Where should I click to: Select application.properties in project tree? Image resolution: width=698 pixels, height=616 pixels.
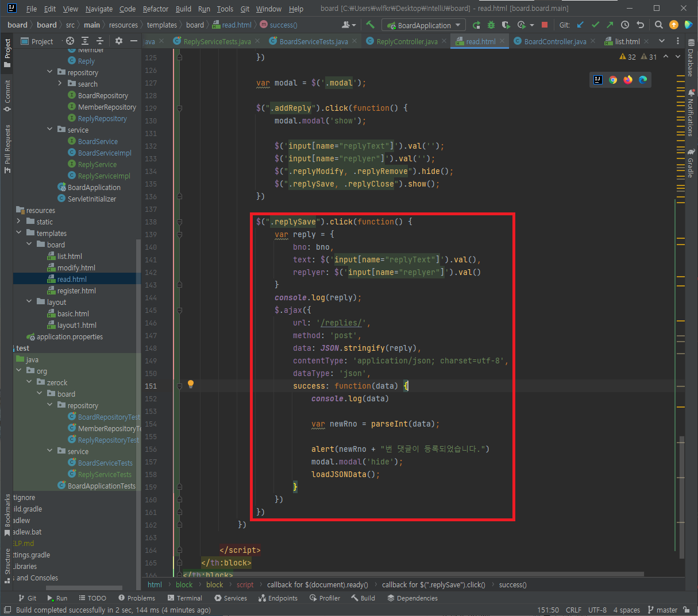pos(70,336)
